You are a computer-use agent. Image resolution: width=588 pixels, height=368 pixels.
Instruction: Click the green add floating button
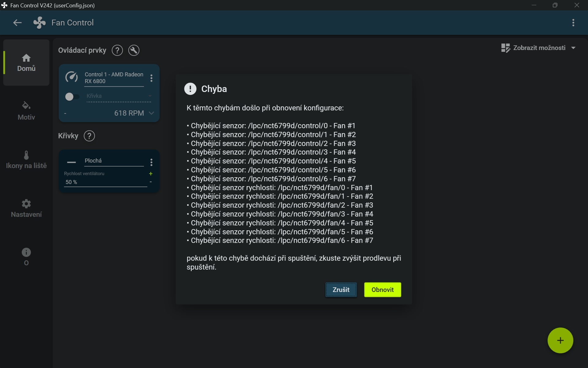point(560,340)
